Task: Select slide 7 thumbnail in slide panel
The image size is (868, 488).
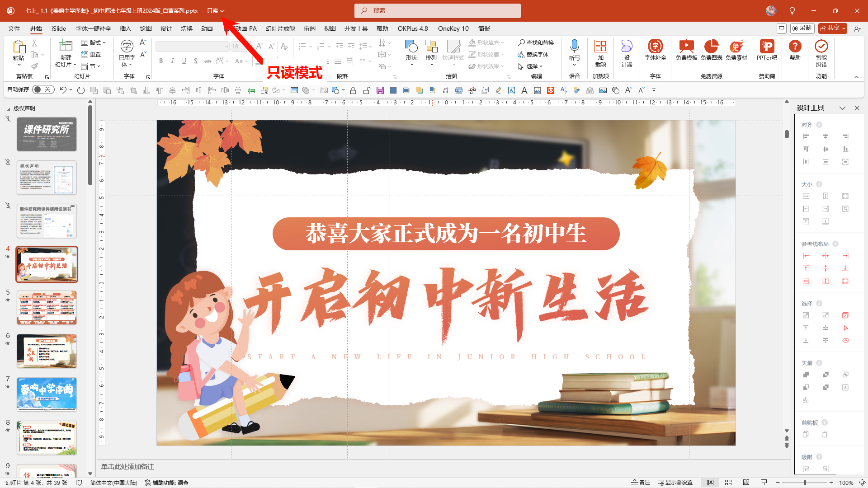Action: click(47, 394)
